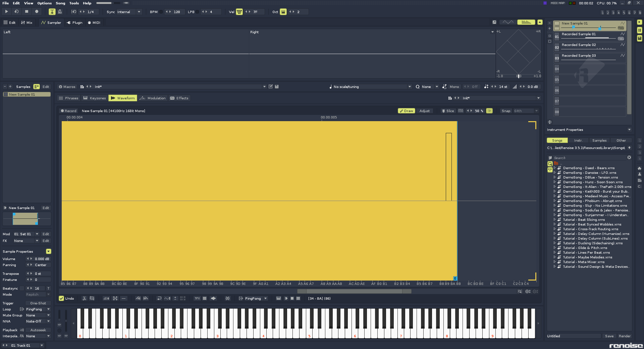Click the Render button
Viewport: 644px width, 349px height.
click(x=624, y=336)
